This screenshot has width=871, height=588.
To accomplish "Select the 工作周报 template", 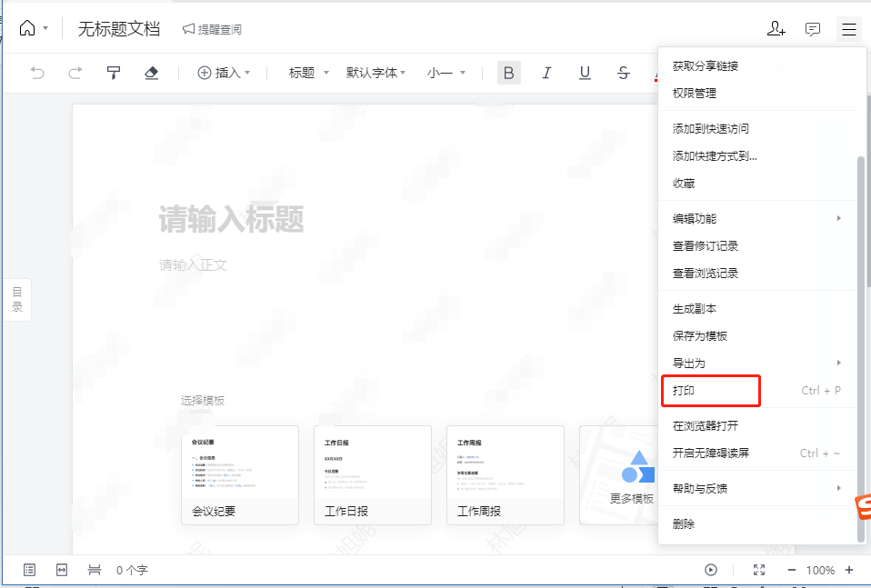I will [x=506, y=475].
